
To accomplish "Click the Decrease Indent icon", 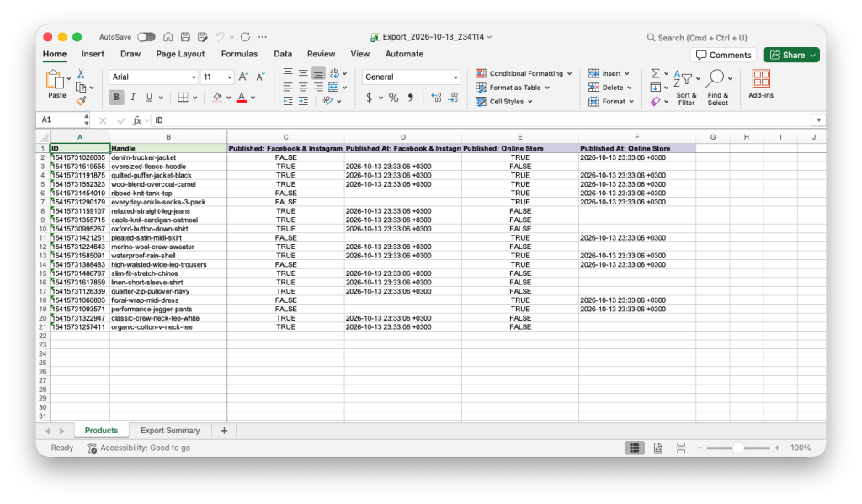I will click(288, 101).
